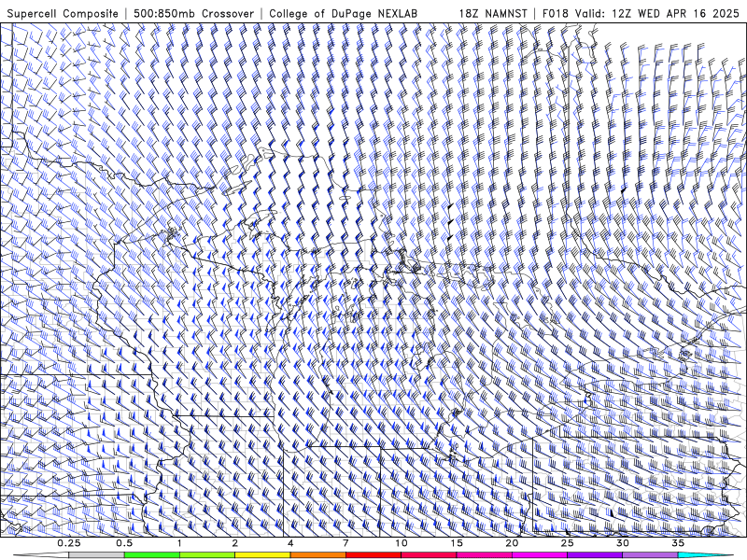The width and height of the screenshot is (747, 560).
Task: Click the 0.5 color scale value
Action: click(124, 543)
